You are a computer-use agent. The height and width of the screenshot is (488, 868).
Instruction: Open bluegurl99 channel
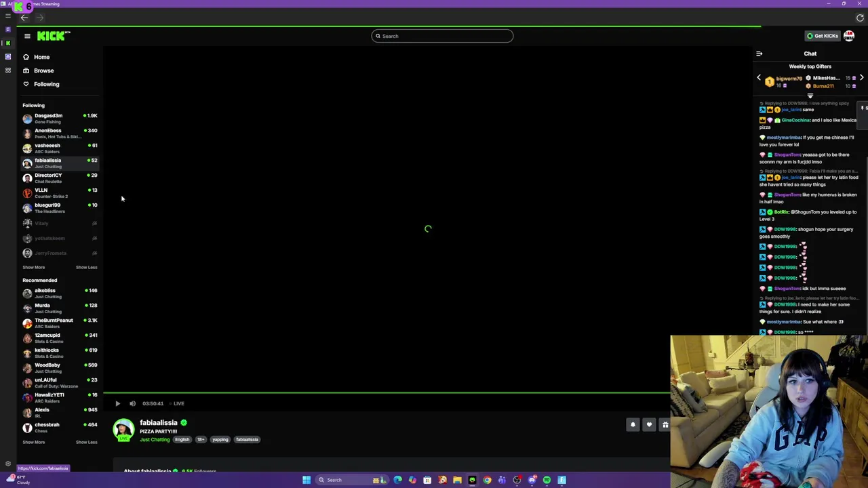click(60, 208)
